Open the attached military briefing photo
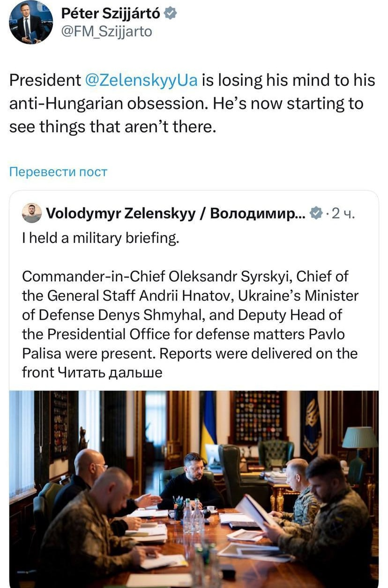Viewport: 388px width, 588px height. click(x=194, y=489)
